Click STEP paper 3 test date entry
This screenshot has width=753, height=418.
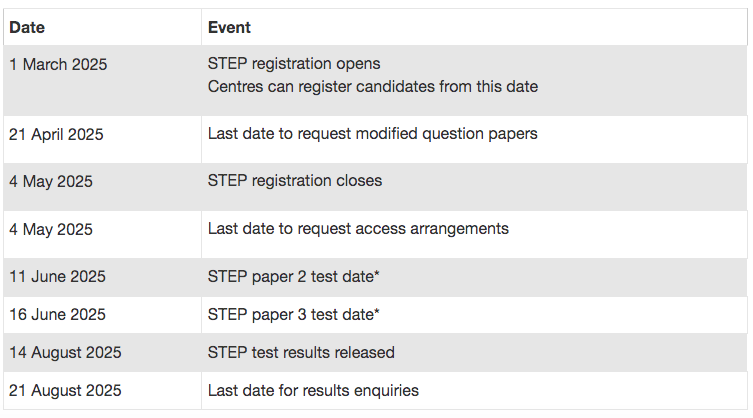[x=293, y=315]
